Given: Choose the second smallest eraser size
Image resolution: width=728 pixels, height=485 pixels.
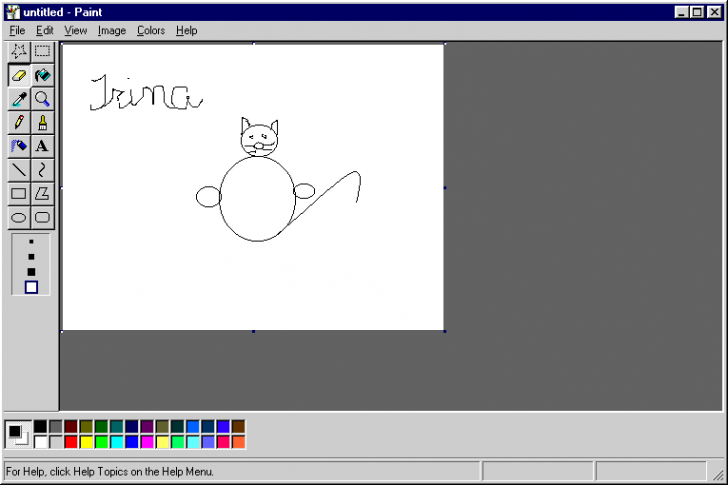Looking at the screenshot, I should [x=31, y=256].
